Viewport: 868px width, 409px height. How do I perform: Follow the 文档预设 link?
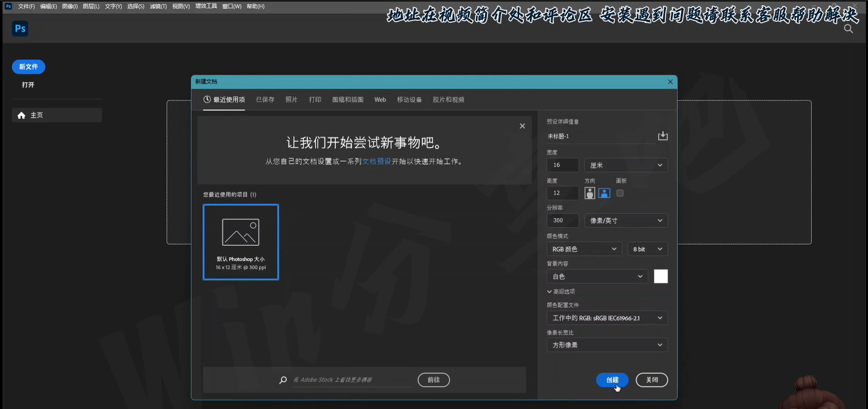pyautogui.click(x=377, y=162)
